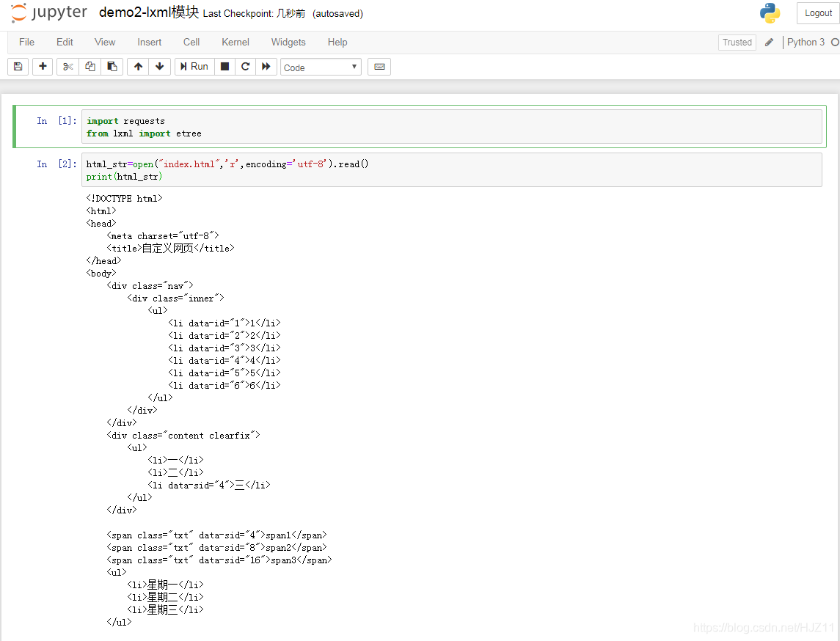Viewport: 840px width, 641px height.
Task: Click the <div class="inner"> output line
Action: [176, 298]
